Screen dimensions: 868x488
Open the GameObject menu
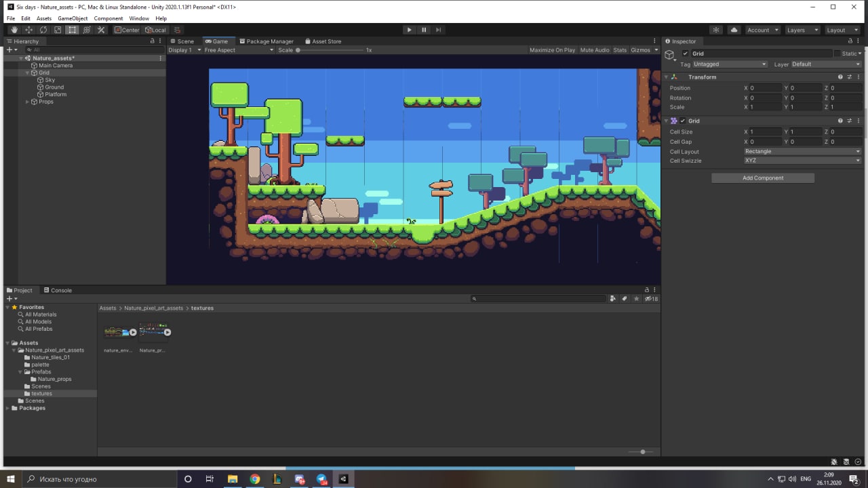73,18
